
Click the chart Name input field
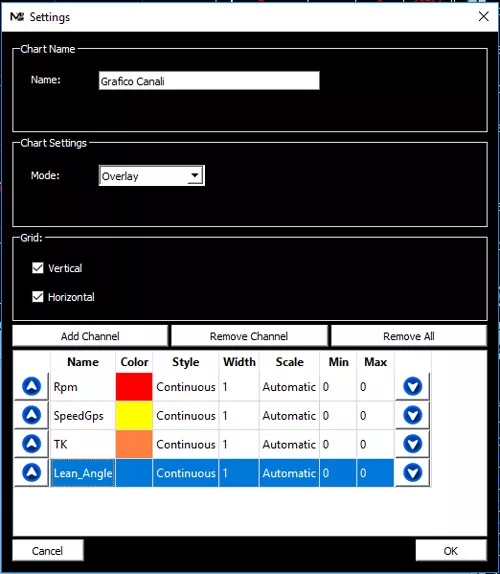pos(209,81)
